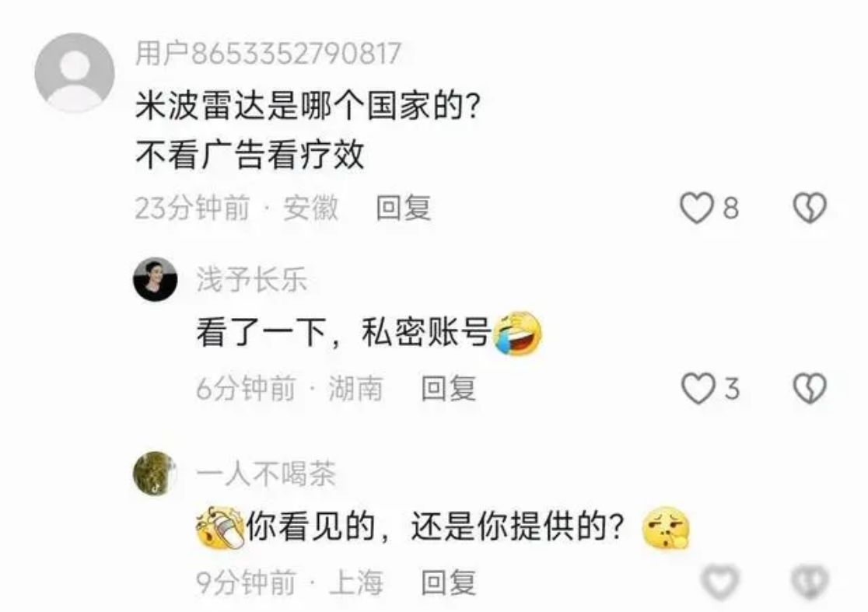Select reply text 看了一下,私密账号
The height and width of the screenshot is (612, 868).
tap(345, 333)
